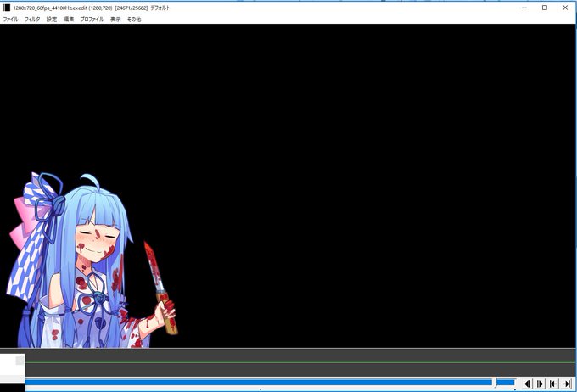
Task: Open the 編集 menu
Action: [69, 20]
